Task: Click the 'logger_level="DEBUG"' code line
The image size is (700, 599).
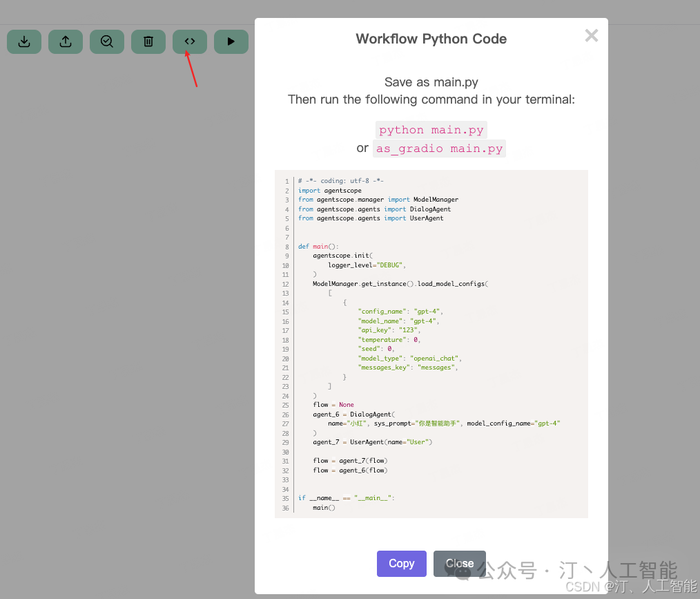Action: (x=367, y=265)
